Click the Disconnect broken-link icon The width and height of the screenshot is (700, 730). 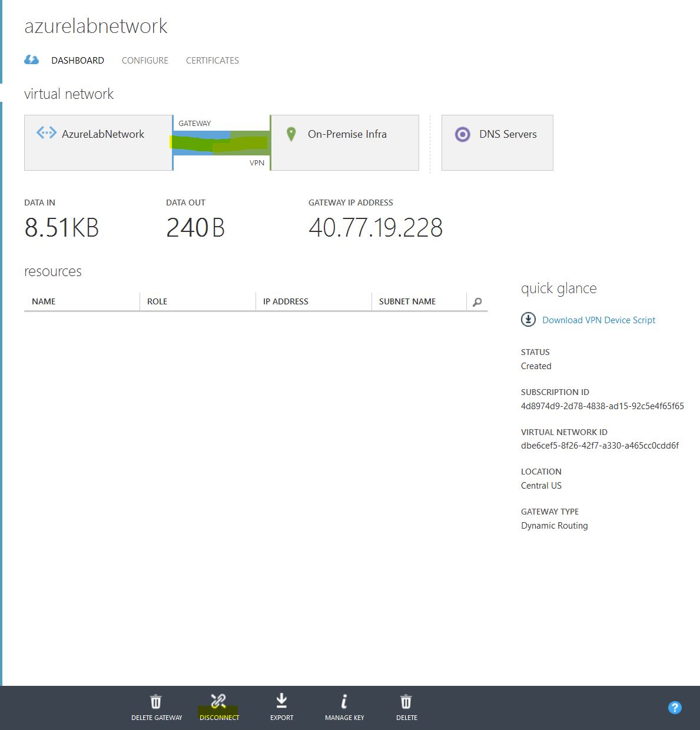pos(218,701)
